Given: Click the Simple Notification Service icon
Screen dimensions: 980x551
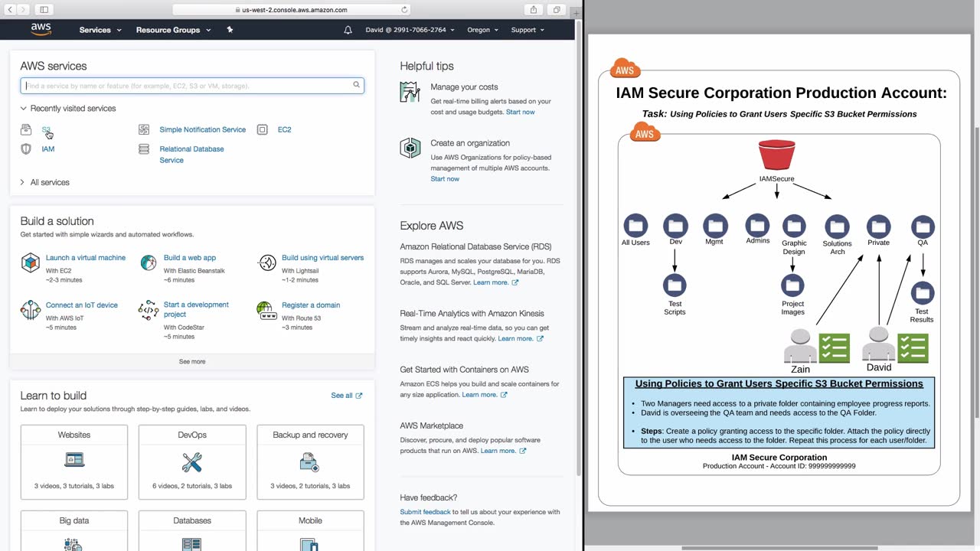Looking at the screenshot, I should click(144, 130).
